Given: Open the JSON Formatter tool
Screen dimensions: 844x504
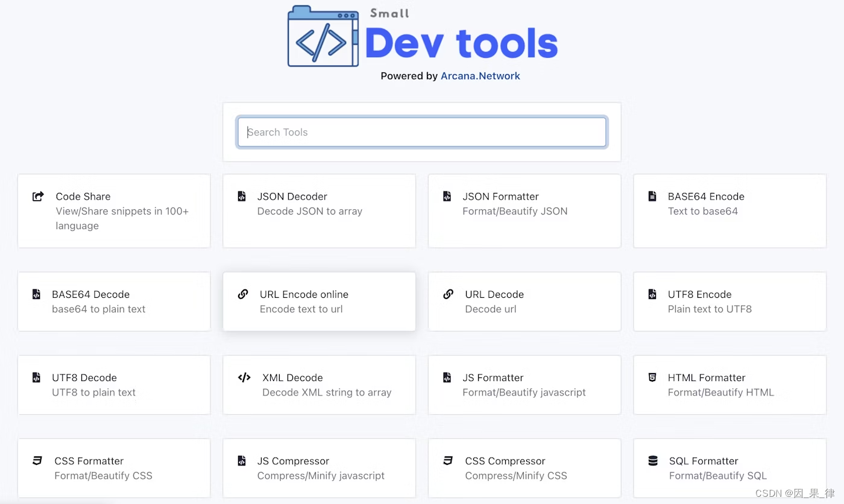Looking at the screenshot, I should coord(524,210).
